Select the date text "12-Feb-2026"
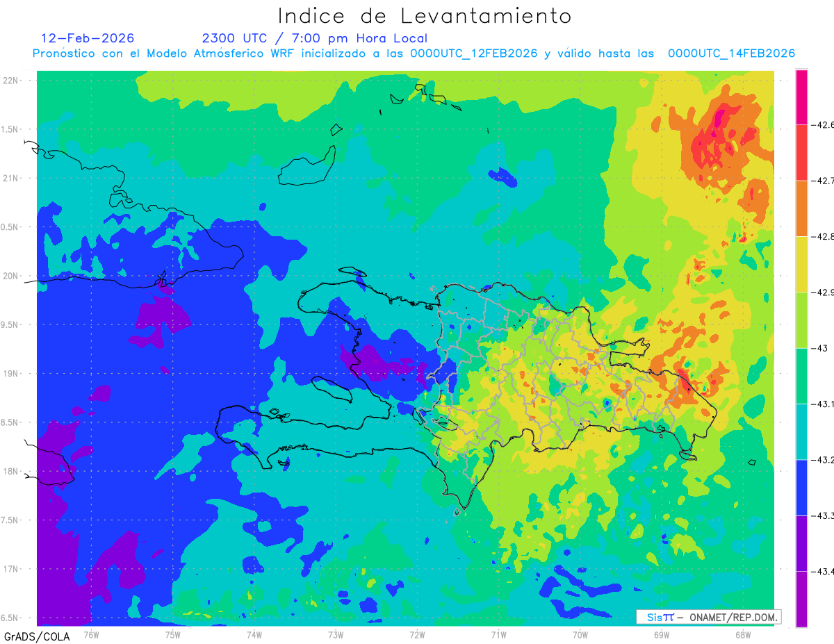Image resolution: width=834 pixels, height=644 pixels. [x=88, y=38]
